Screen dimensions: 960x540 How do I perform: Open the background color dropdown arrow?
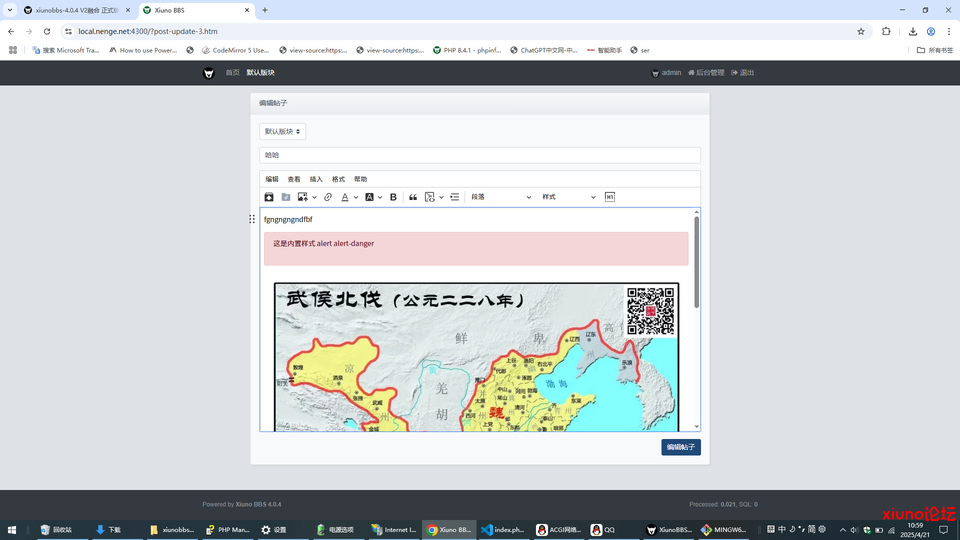pyautogui.click(x=380, y=197)
